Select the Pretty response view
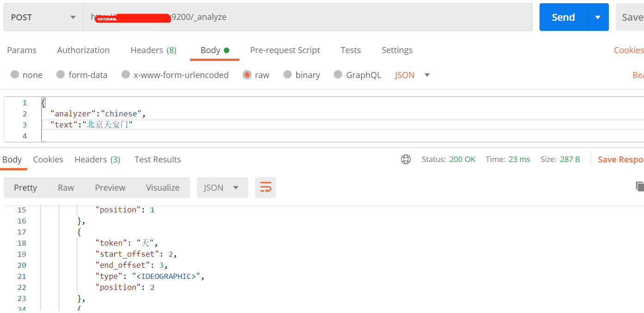The width and height of the screenshot is (644, 313). [x=25, y=187]
